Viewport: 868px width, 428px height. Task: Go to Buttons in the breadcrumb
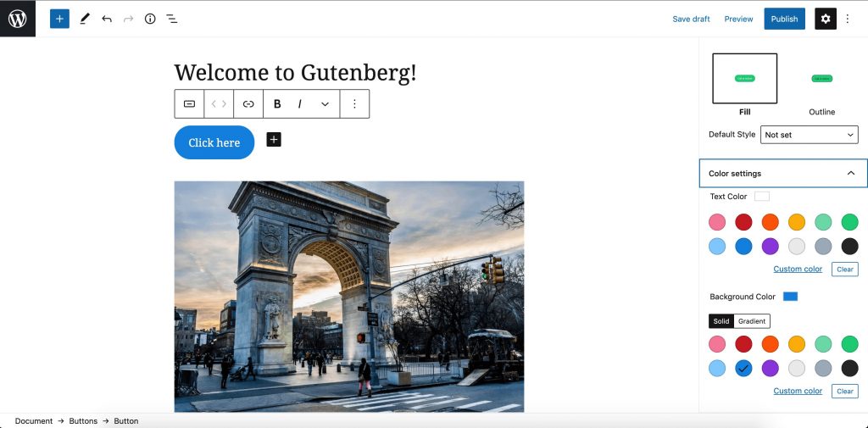(83, 421)
